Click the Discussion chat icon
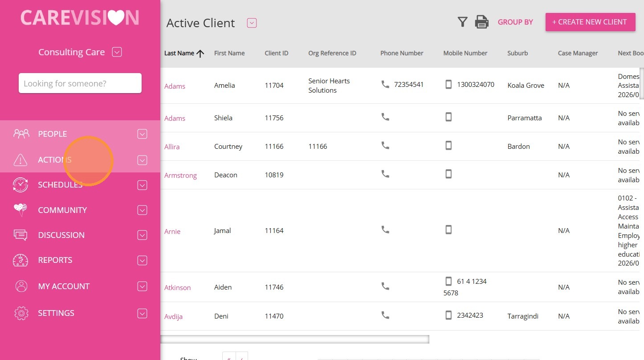Image resolution: width=644 pixels, height=360 pixels. pos(20,235)
